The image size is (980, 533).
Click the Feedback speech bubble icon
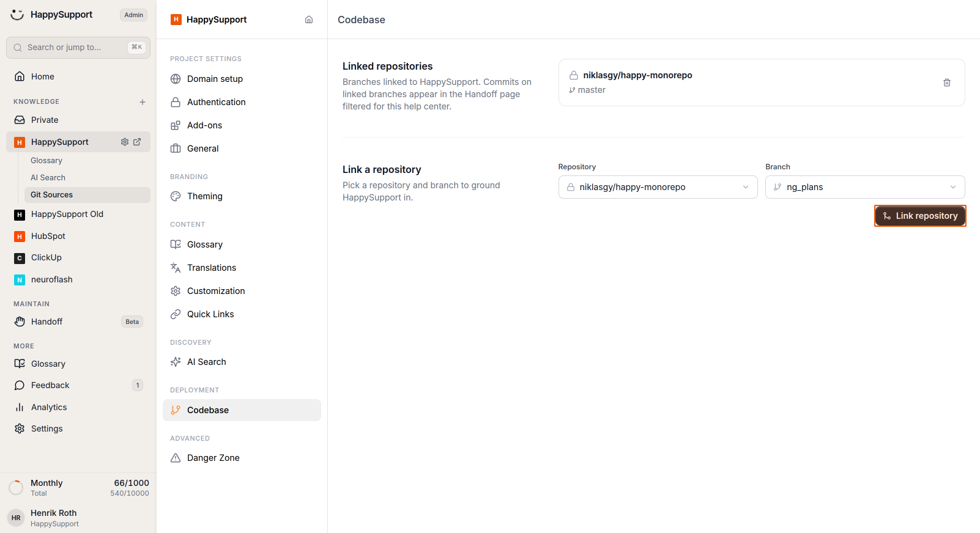tap(20, 385)
